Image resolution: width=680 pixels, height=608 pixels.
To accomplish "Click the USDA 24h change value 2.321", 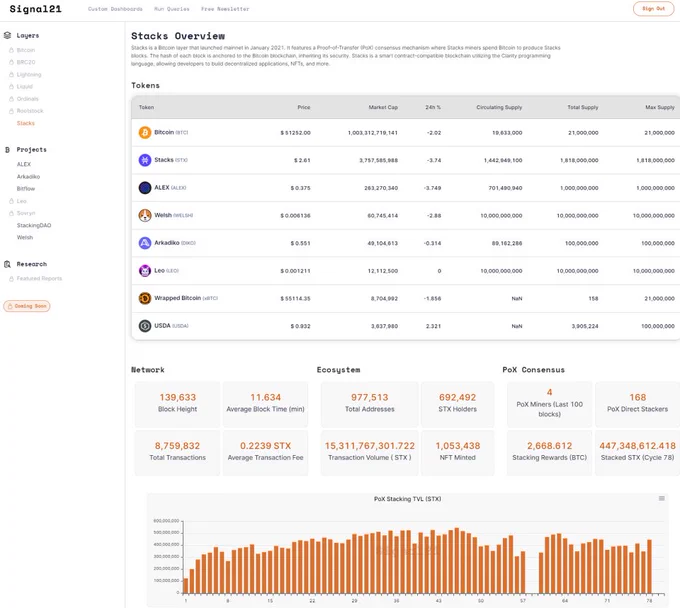I will (x=433, y=326).
